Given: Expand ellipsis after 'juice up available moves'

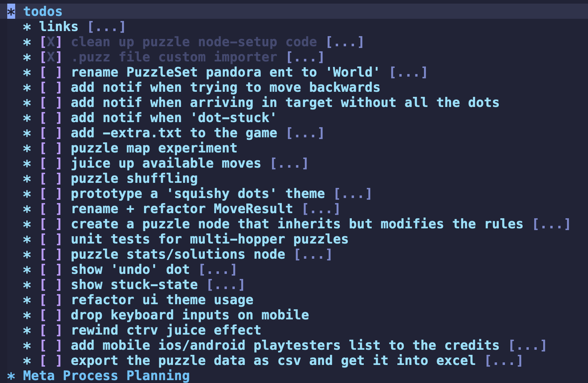Looking at the screenshot, I should [x=289, y=164].
